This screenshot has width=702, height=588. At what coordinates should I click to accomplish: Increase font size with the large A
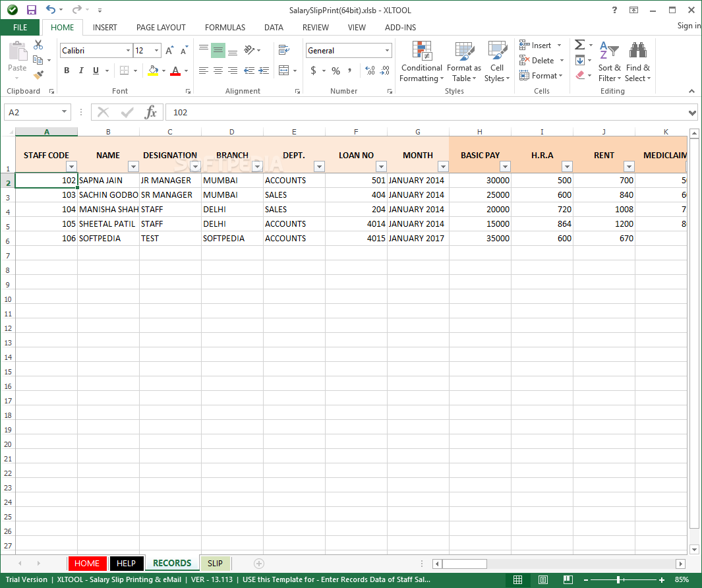tap(169, 51)
